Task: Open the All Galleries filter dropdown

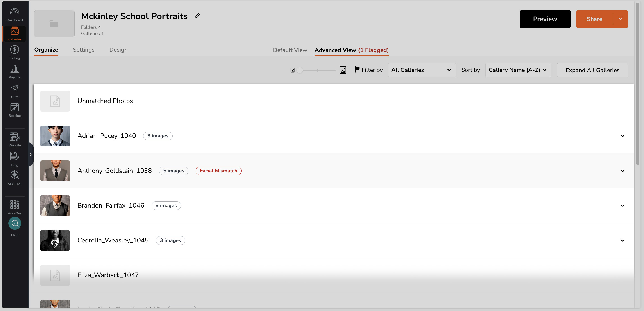Action: (422, 70)
